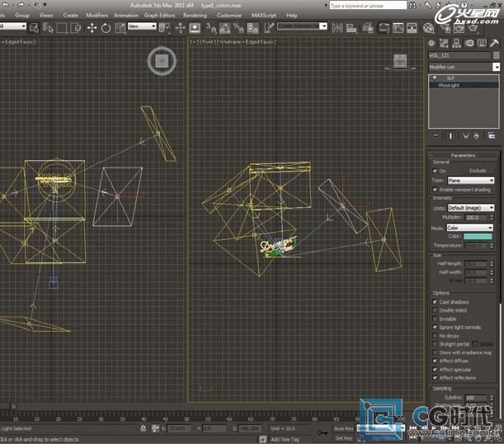
Task: Open the key mode Selected dropdown
Action: click(x=380, y=428)
